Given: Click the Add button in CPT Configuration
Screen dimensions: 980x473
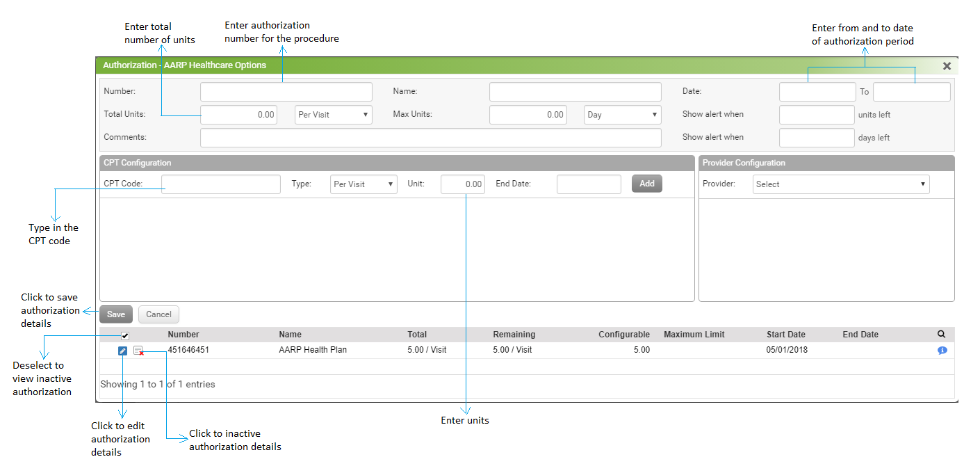Looking at the screenshot, I should click(x=647, y=184).
